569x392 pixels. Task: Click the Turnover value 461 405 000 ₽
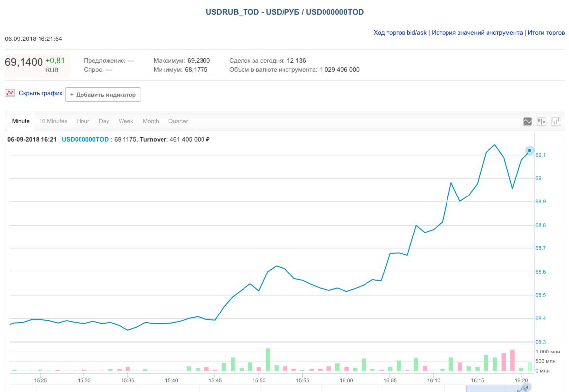click(x=190, y=140)
